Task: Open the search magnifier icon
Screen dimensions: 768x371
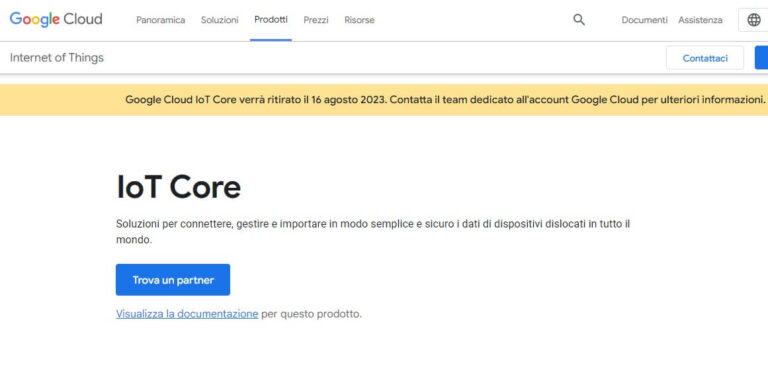Action: coord(579,20)
